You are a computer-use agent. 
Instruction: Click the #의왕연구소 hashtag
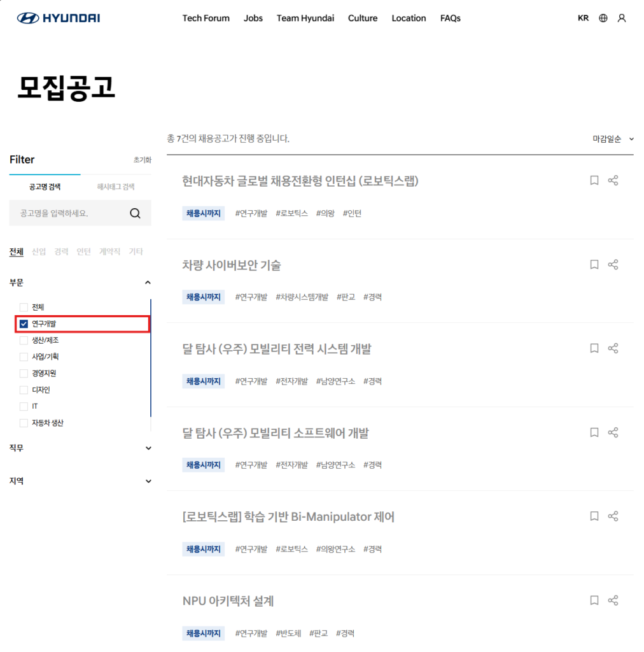point(336,549)
